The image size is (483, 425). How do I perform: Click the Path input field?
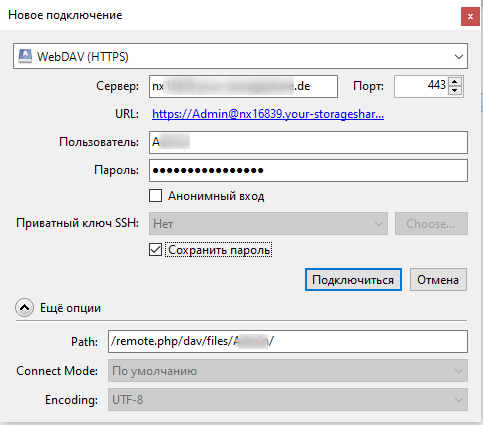click(288, 341)
